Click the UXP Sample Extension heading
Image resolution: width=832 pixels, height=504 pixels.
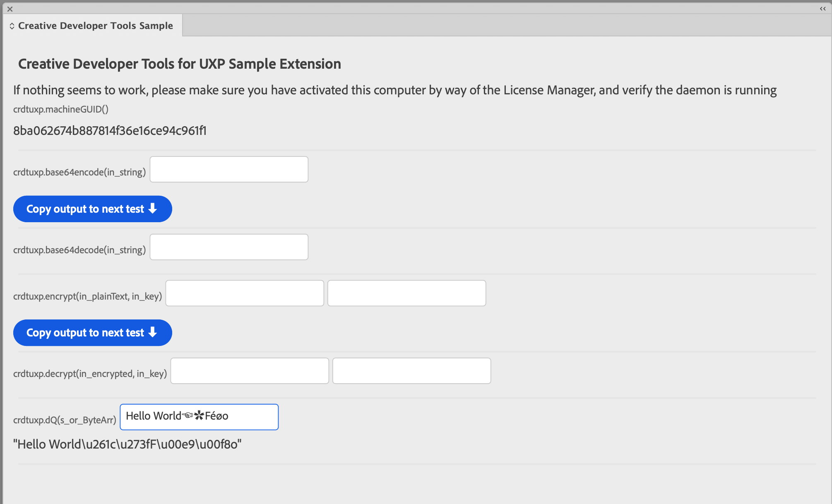(180, 64)
